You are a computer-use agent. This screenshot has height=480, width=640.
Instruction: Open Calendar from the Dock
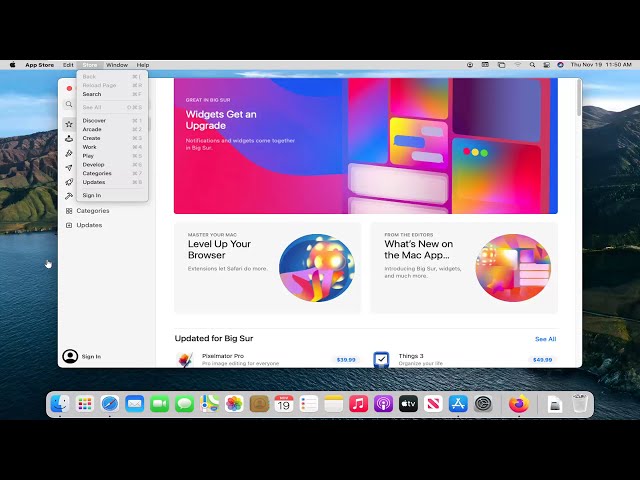pos(284,404)
